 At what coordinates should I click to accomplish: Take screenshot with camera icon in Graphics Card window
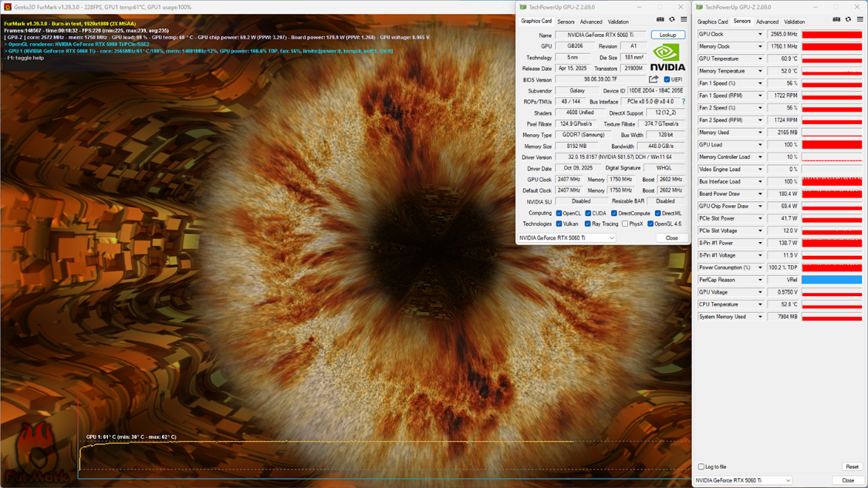tap(660, 19)
